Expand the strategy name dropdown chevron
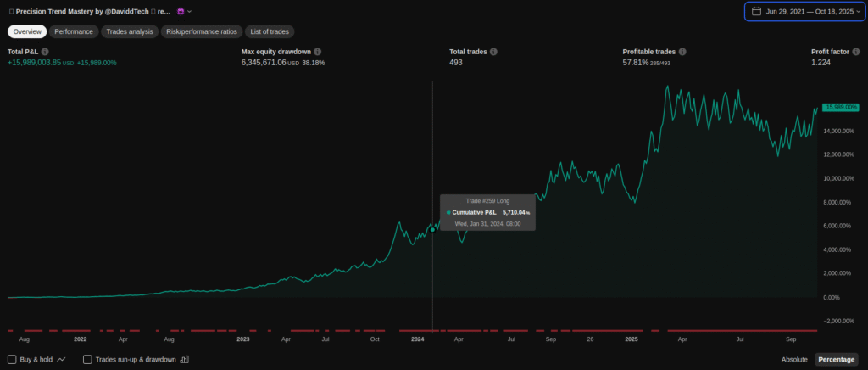Screen dimensions: 868x370 [x=190, y=12]
